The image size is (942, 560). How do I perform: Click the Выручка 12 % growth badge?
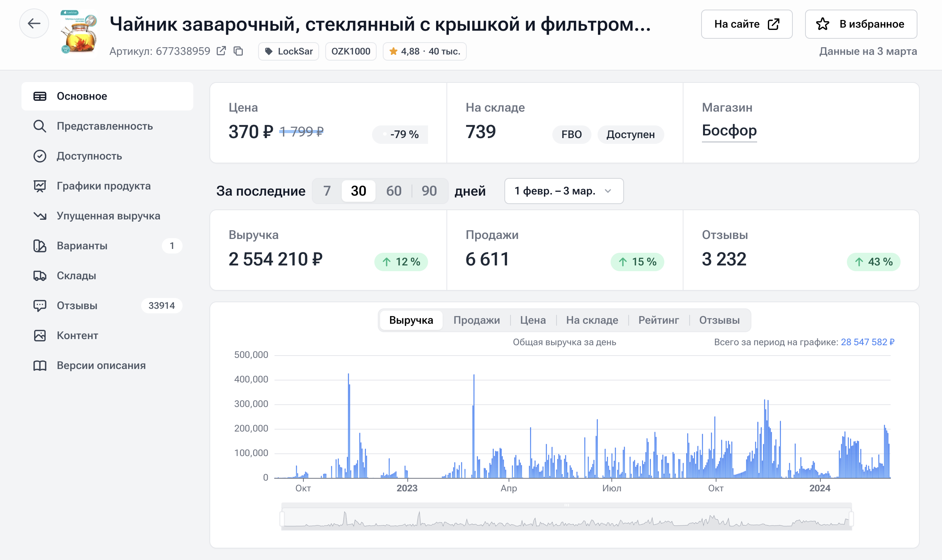(x=401, y=262)
